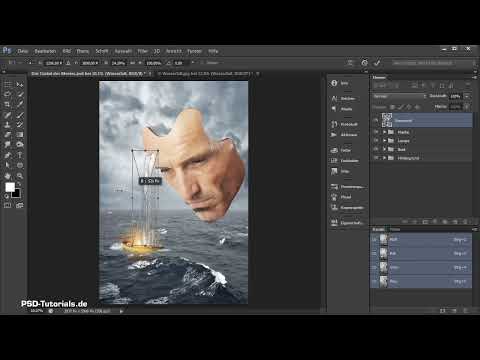The height and width of the screenshot is (360, 480).
Task: Open the Ebenen panel flyout menu
Action: pyautogui.click(x=474, y=77)
